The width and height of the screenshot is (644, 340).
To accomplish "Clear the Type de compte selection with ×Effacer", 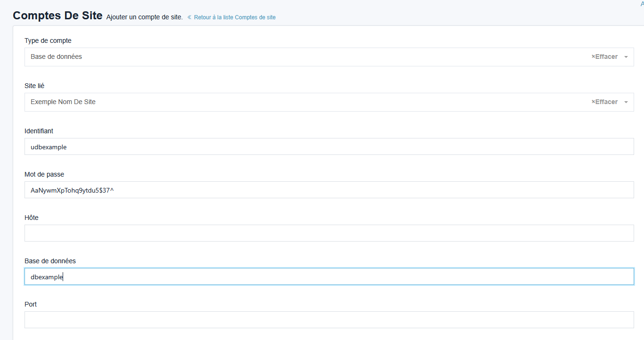I will (x=604, y=57).
